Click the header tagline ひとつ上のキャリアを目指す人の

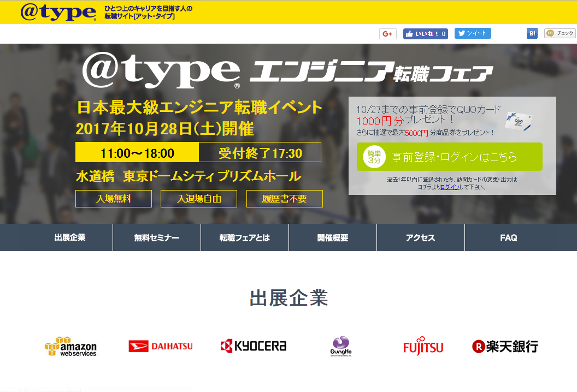148,8
